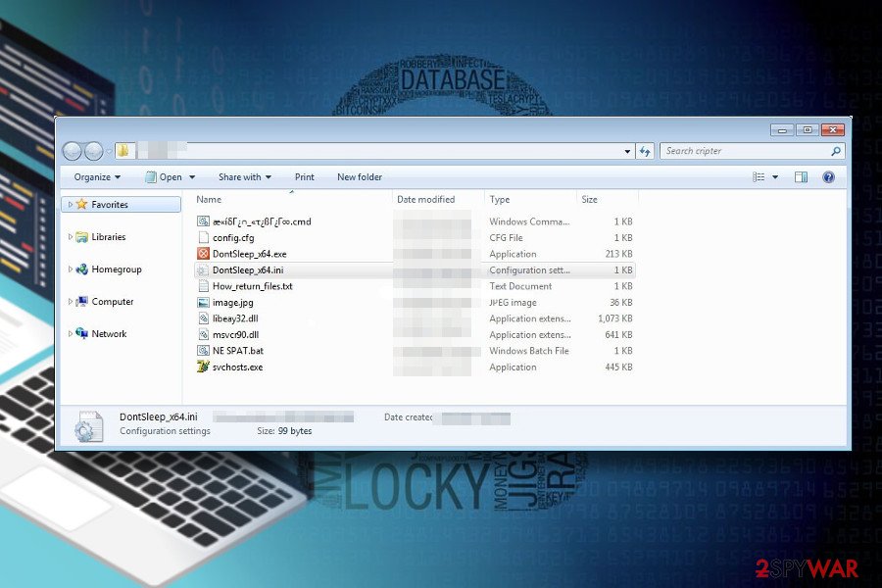Screen dimensions: 882x588
Task: Select Homegroup label in navigation pane
Action: coord(117,269)
